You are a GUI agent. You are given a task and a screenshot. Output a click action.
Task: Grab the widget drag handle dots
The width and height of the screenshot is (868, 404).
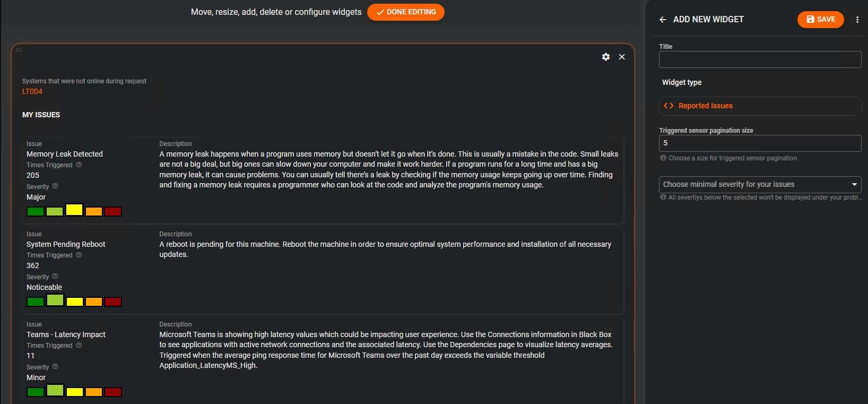pyautogui.click(x=19, y=50)
